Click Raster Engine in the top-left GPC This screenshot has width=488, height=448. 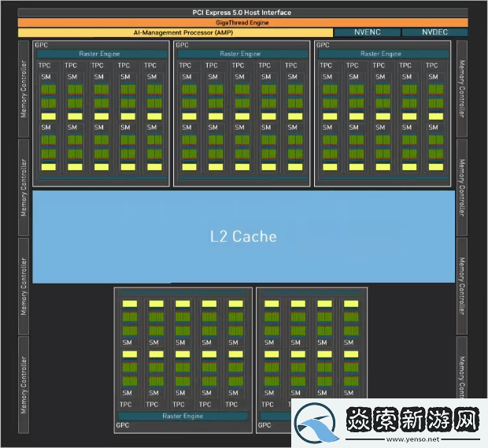(x=101, y=54)
